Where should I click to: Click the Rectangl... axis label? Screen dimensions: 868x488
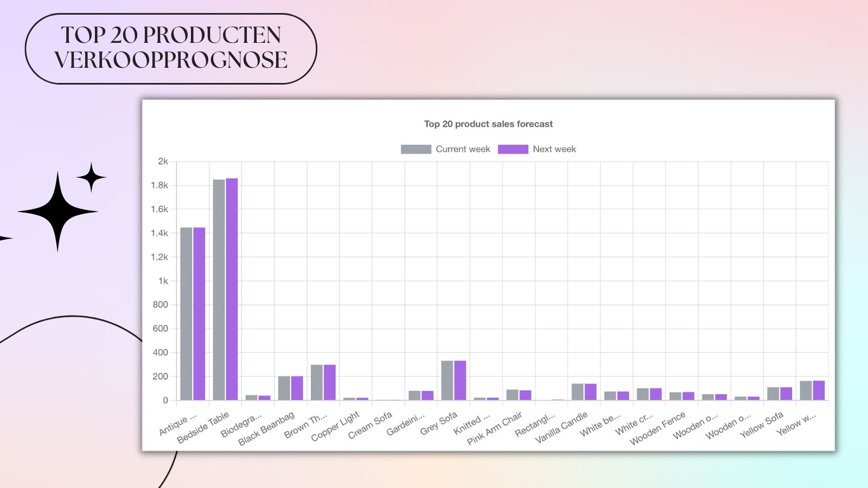535,425
